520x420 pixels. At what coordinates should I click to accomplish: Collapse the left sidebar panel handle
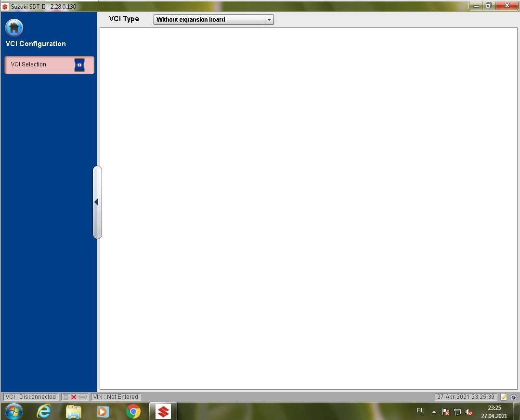coord(97,202)
